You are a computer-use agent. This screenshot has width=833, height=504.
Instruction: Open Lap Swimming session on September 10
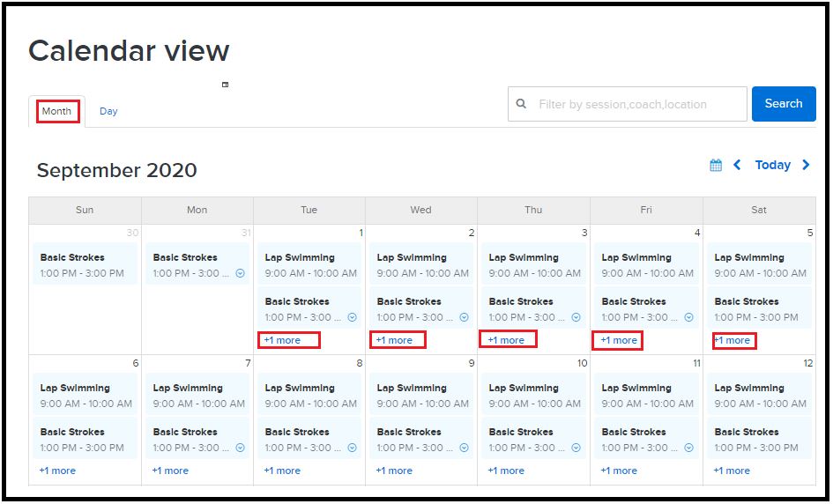pos(533,395)
